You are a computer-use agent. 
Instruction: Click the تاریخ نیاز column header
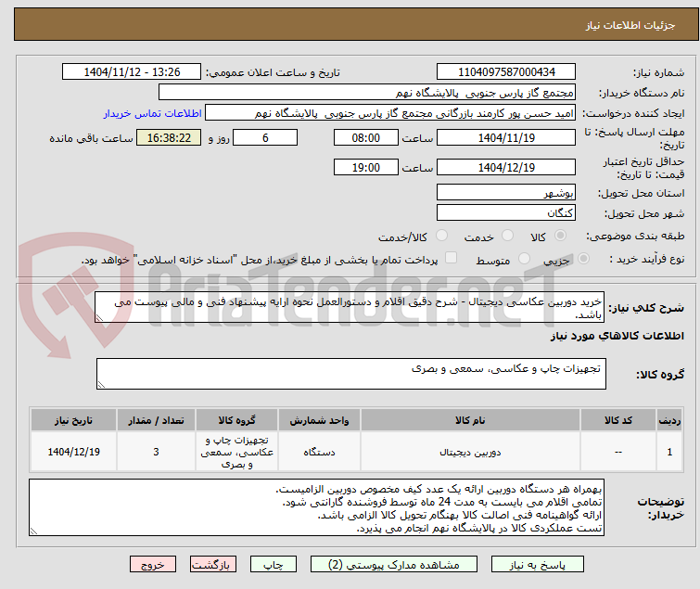73,420
